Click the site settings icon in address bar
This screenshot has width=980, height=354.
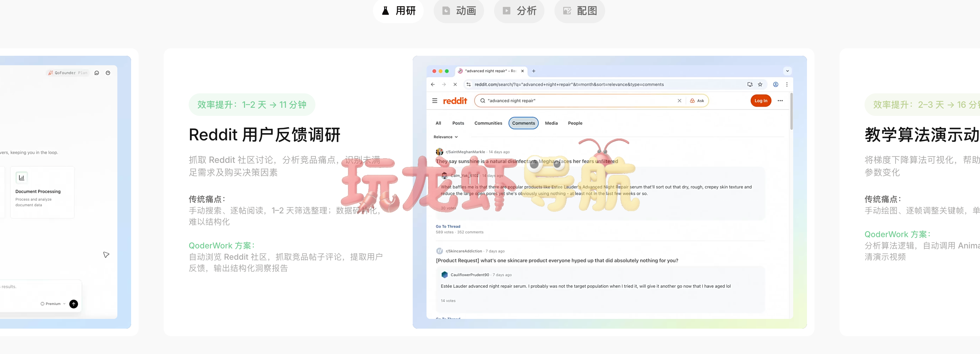[469, 84]
